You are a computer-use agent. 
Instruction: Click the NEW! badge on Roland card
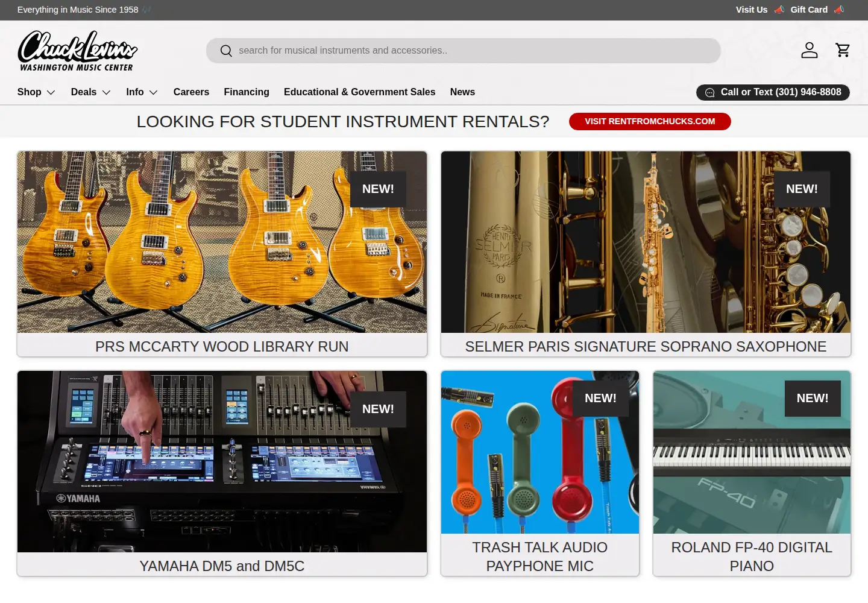tap(813, 399)
